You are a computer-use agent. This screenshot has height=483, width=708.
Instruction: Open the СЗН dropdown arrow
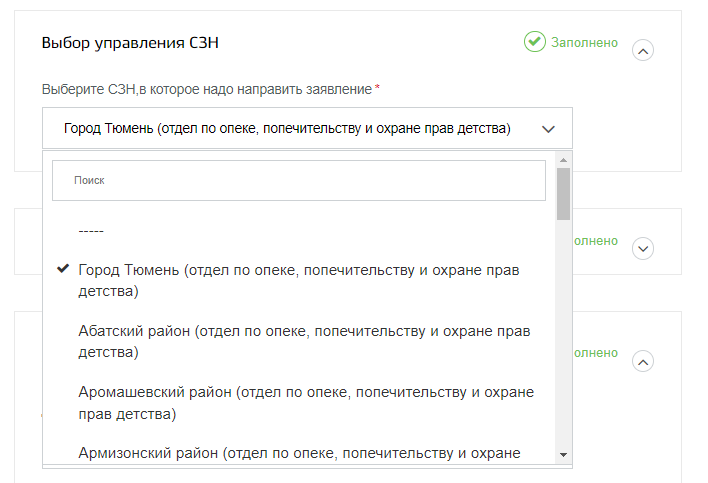click(548, 129)
